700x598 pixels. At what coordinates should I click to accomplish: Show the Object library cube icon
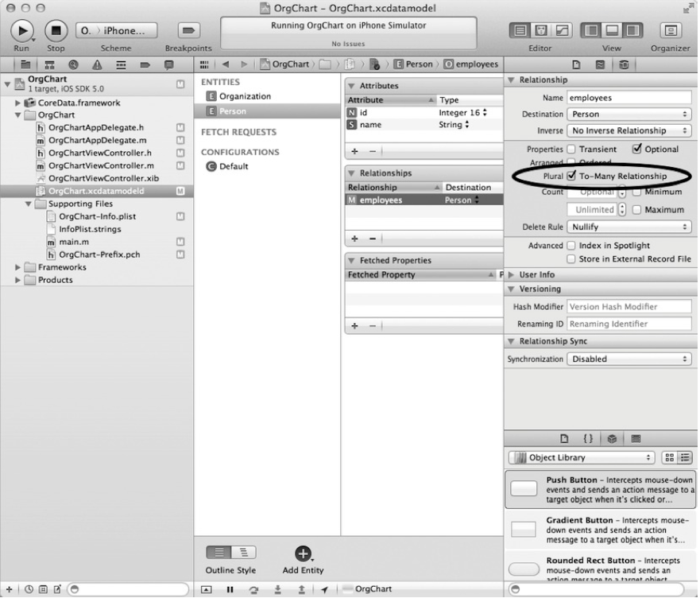(612, 439)
